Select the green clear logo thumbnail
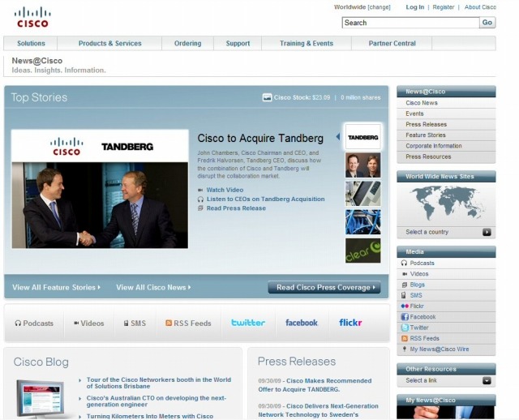The width and height of the screenshot is (519, 420). pyautogui.click(x=363, y=251)
